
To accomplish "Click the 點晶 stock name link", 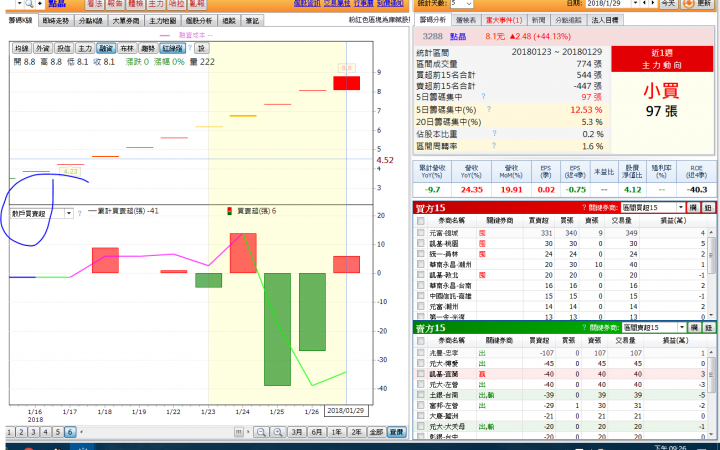I will click(x=57, y=4).
